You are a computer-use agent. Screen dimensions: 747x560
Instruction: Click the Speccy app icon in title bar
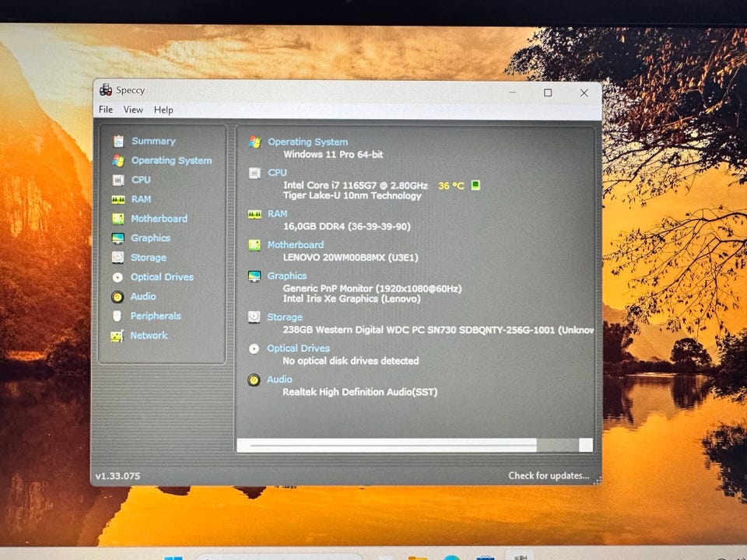point(106,89)
